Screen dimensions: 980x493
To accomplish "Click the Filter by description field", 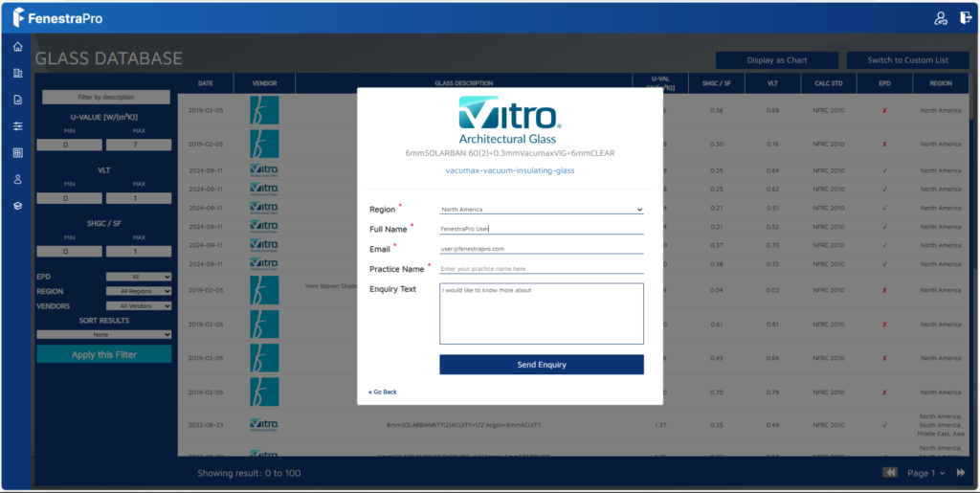I will 106,97.
